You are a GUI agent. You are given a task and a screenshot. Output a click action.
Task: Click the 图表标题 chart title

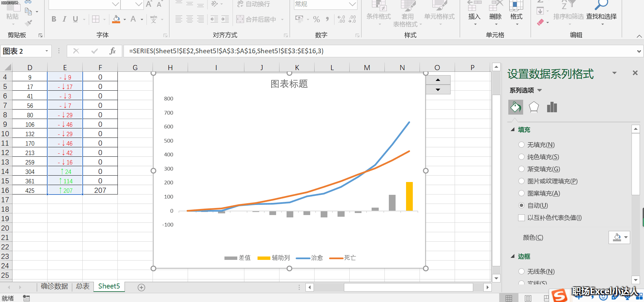pyautogui.click(x=289, y=84)
